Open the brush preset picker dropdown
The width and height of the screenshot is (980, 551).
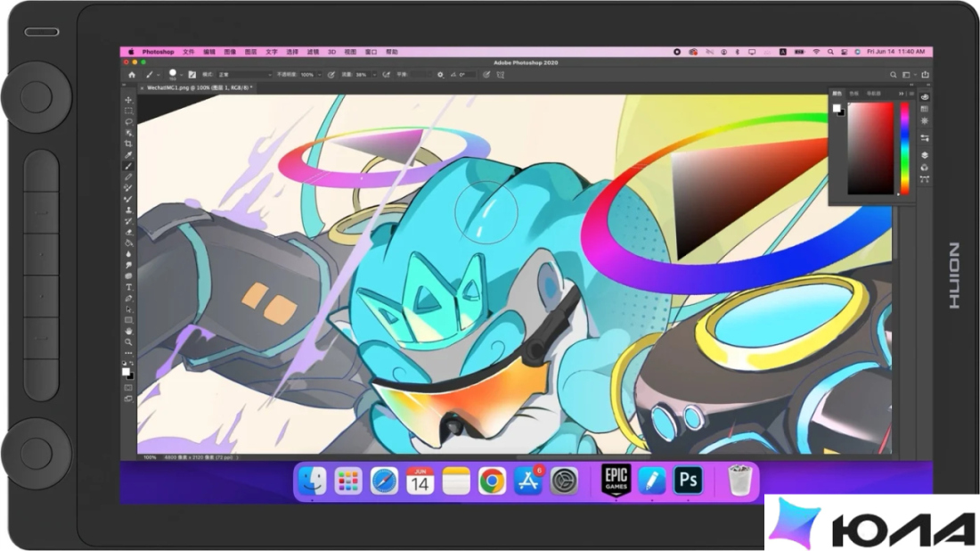point(181,75)
